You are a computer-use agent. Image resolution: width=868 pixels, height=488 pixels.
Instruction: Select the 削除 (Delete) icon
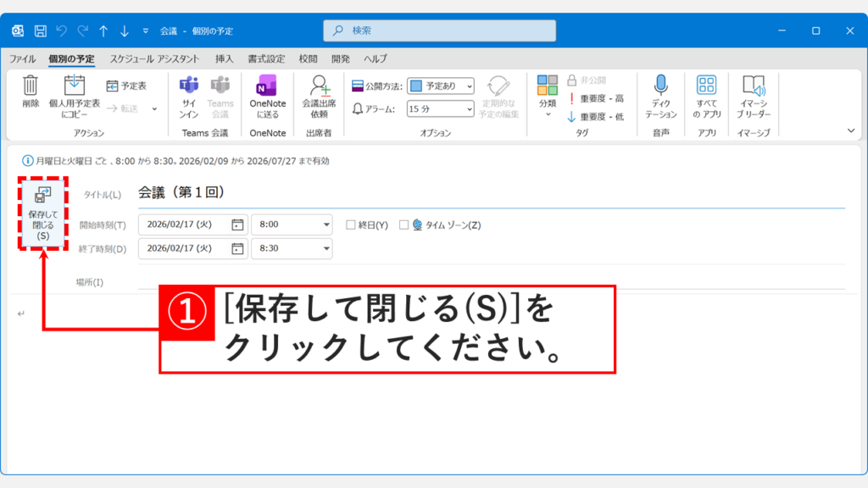[x=30, y=90]
